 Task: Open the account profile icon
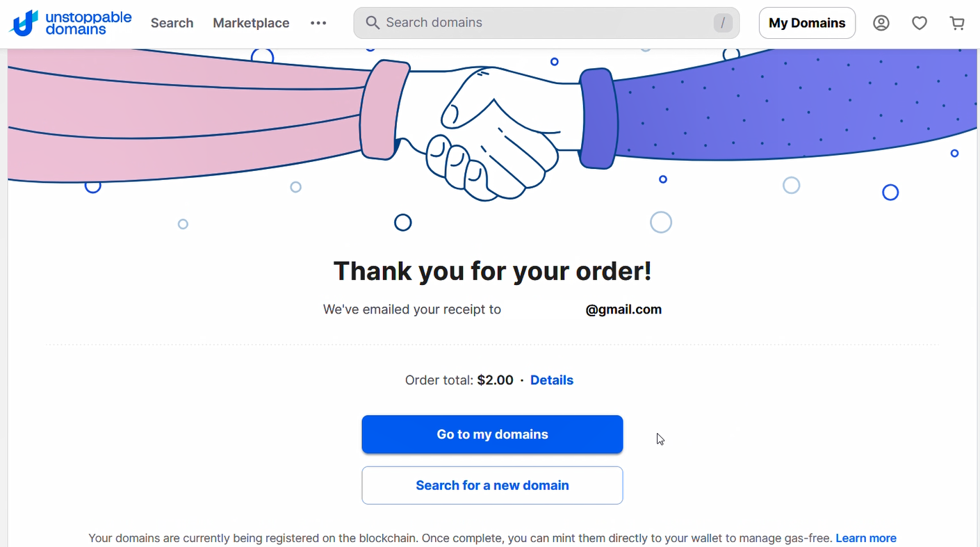tap(881, 23)
